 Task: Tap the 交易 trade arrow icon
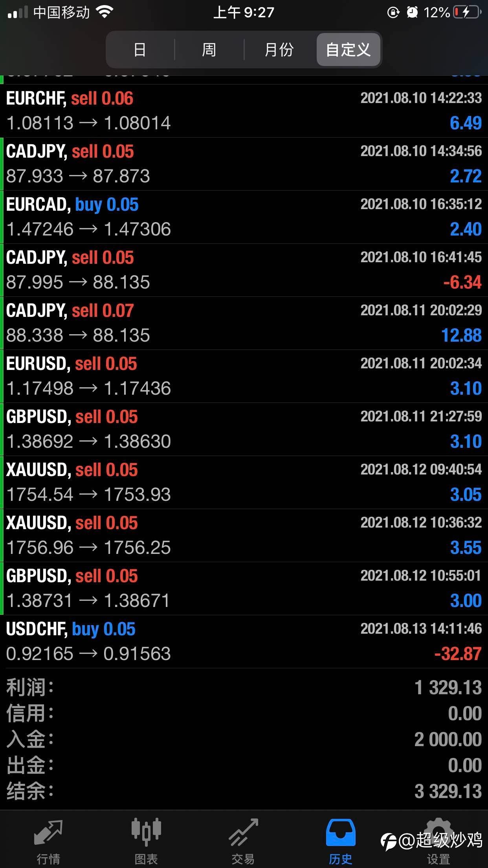(x=243, y=833)
